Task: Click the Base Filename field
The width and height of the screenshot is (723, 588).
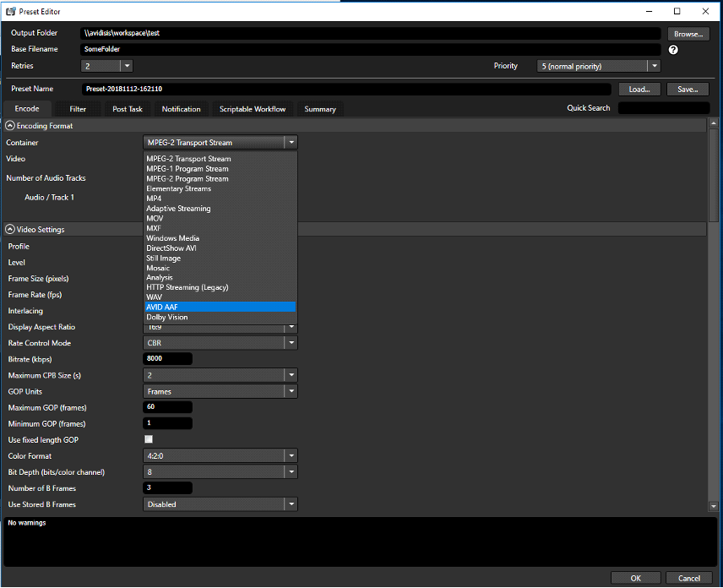Action: click(370, 49)
